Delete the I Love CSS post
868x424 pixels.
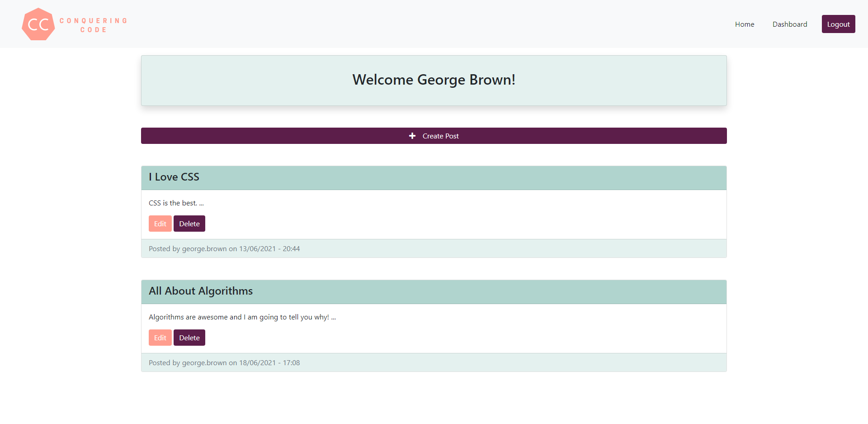189,224
